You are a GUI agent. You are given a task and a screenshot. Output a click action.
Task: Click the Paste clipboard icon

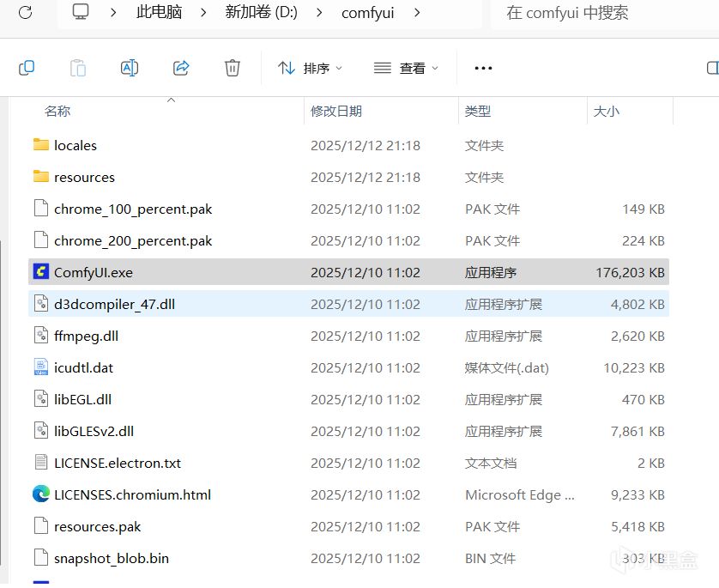(x=78, y=68)
